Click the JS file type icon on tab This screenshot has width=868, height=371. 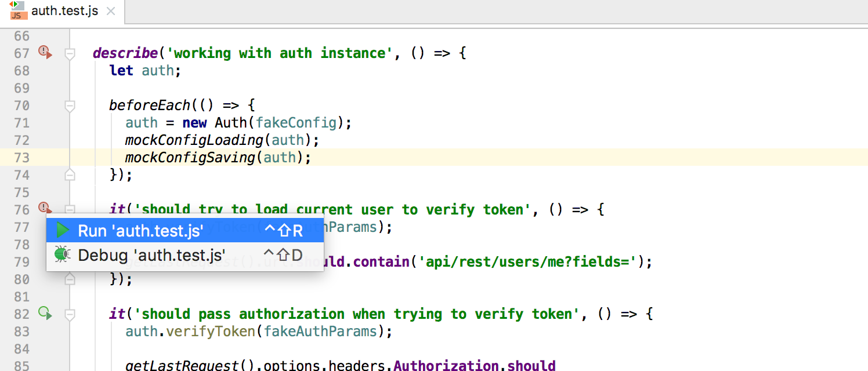click(16, 11)
